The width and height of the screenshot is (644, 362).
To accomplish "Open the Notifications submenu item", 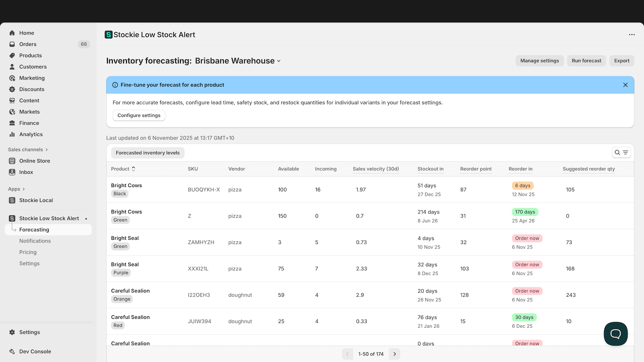I will (35, 241).
